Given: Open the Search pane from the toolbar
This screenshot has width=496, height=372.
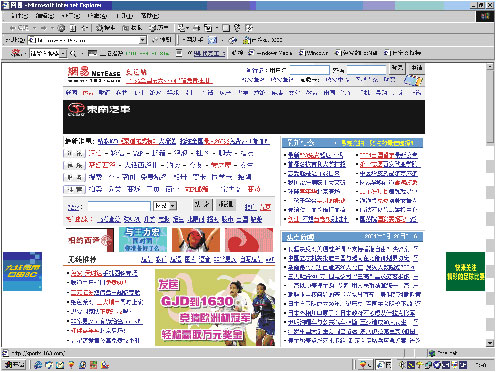Looking at the screenshot, I should click(x=105, y=28).
